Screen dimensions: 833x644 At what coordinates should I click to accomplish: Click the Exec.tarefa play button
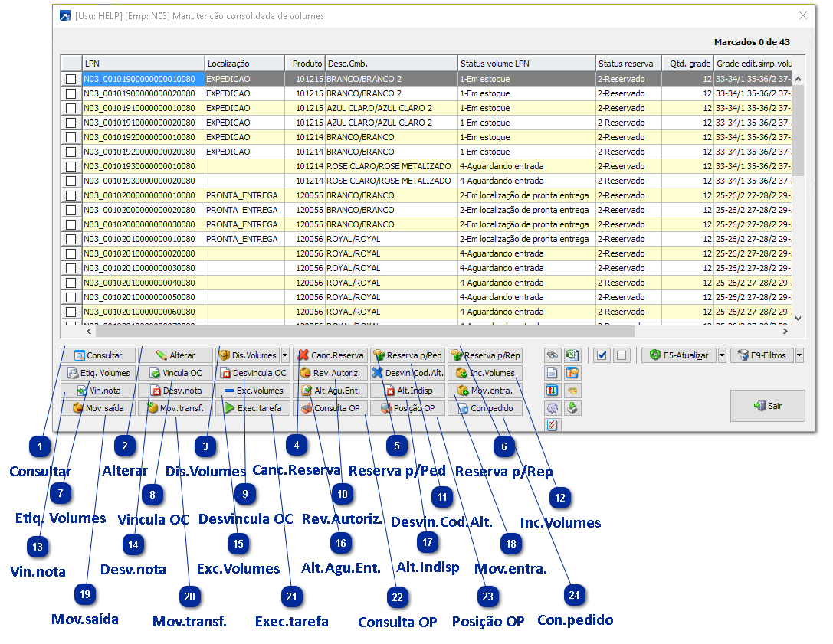point(253,408)
